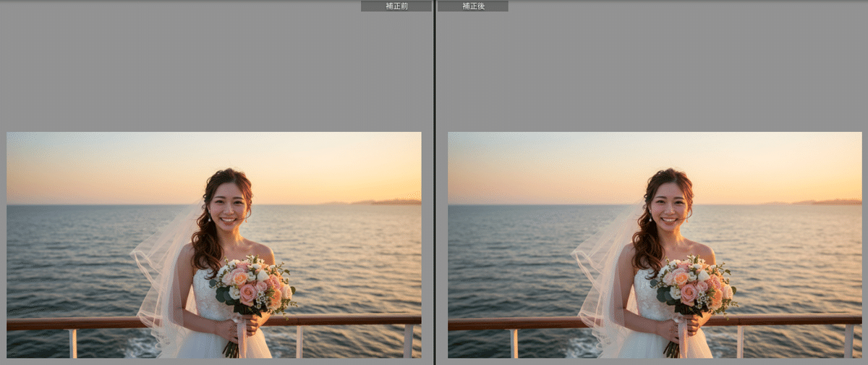The width and height of the screenshot is (868, 365).
Task: Click the bride's face in the before photo
Action: click(229, 206)
